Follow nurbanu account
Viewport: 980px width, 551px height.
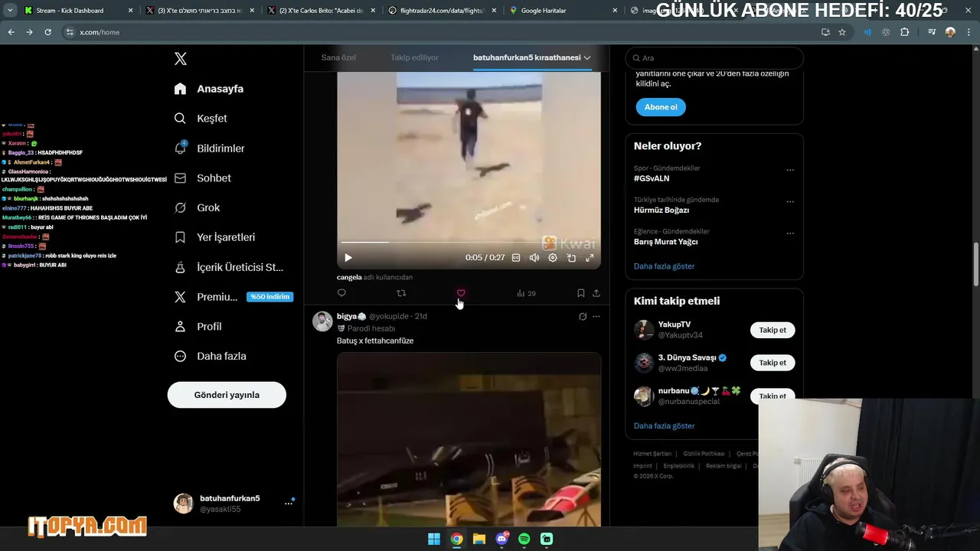click(x=773, y=396)
